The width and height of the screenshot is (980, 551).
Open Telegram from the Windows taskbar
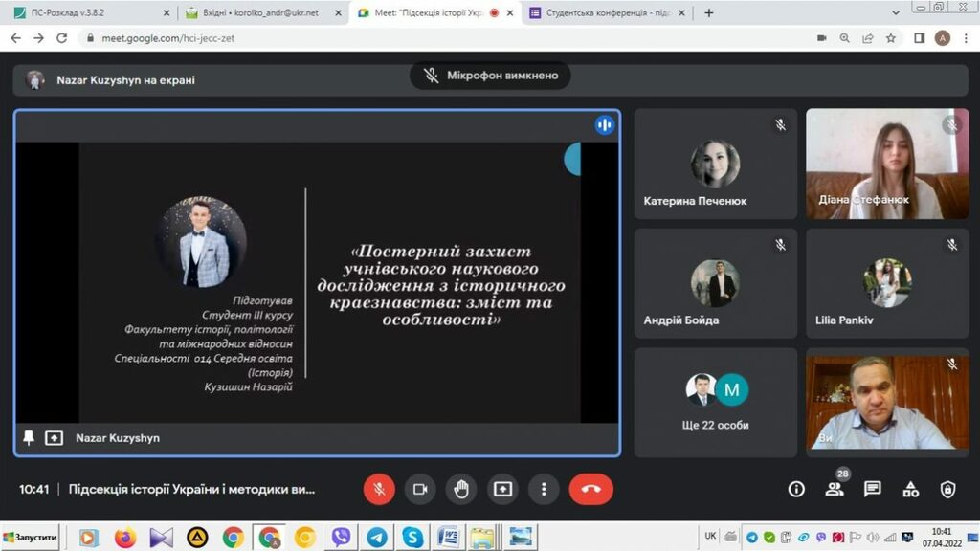377,537
